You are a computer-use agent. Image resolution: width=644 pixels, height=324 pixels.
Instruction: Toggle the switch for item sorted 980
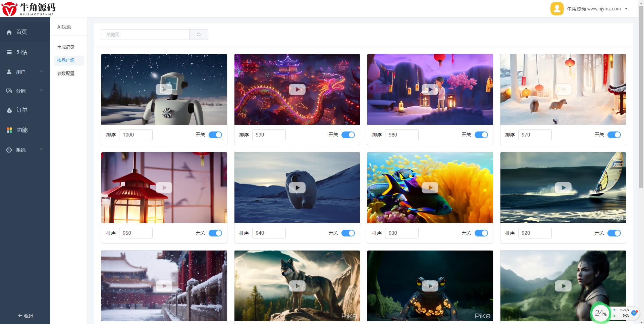point(481,135)
